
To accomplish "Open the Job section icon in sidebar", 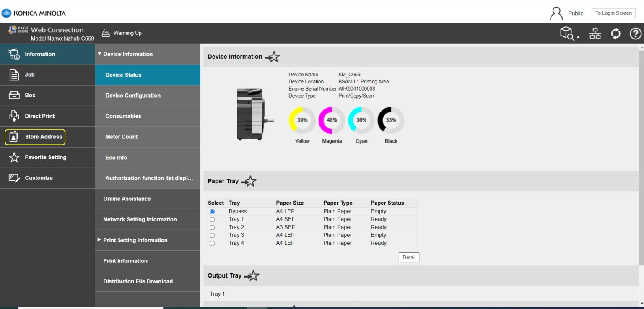I will [14, 75].
